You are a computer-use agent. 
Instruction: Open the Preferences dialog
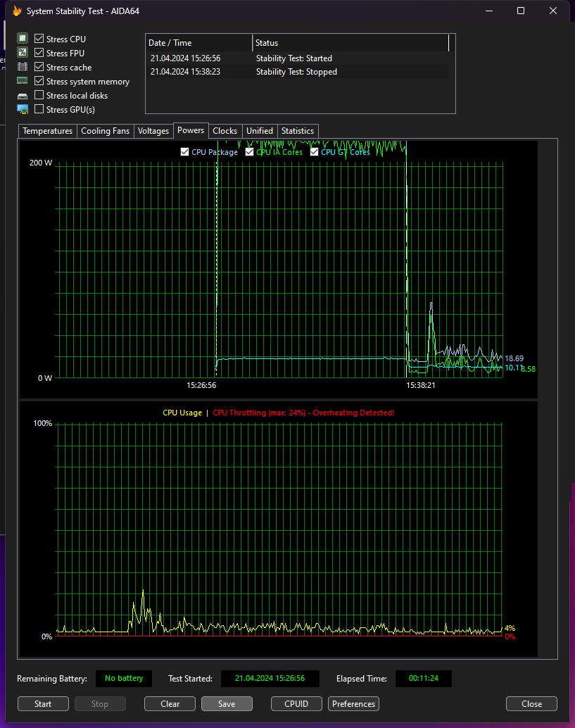[353, 704]
